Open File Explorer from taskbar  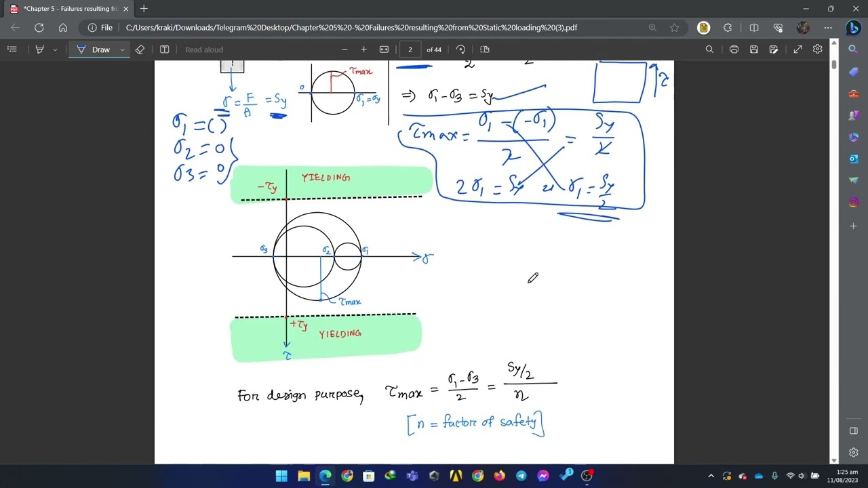pyautogui.click(x=303, y=476)
